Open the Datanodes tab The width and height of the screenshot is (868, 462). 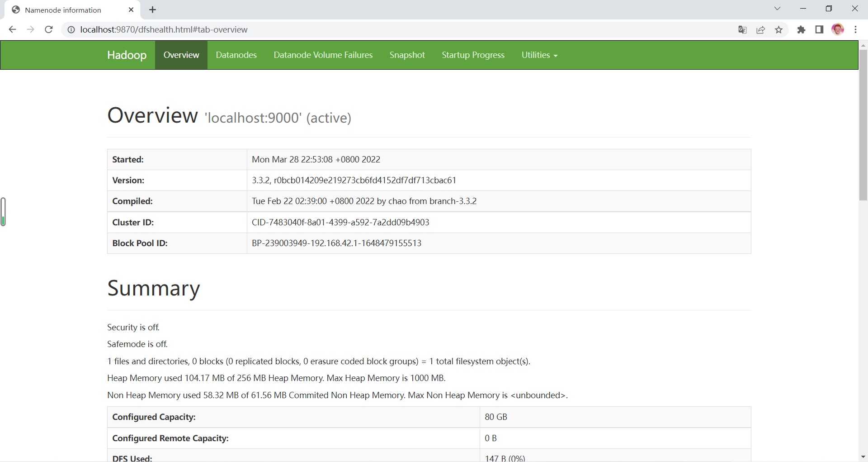236,55
